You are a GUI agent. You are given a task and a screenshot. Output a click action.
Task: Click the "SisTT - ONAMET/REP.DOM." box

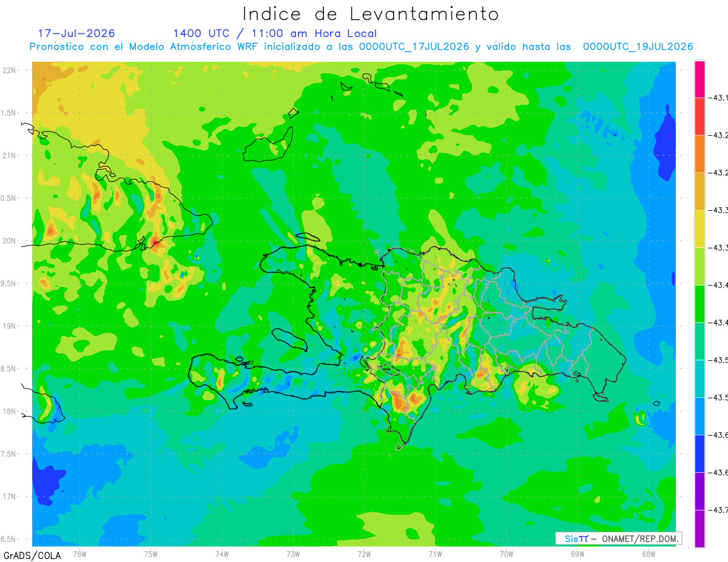tap(618, 538)
